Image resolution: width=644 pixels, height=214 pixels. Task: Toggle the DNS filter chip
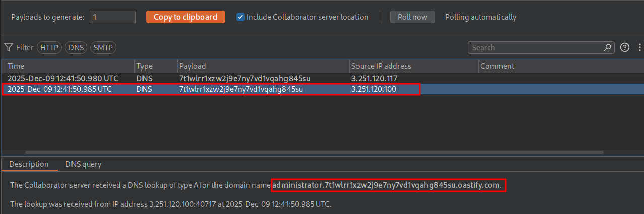76,48
